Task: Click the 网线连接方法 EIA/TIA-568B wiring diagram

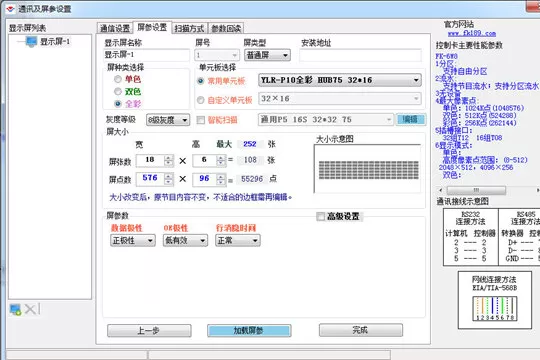Action: [x=495, y=300]
